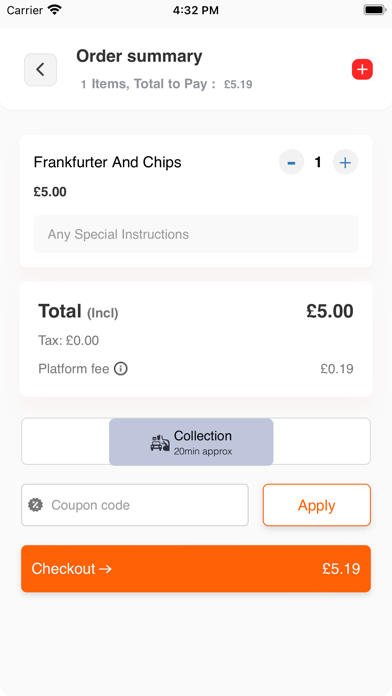392x696 pixels.
Task: Tap the 20min approx collection time text
Action: tap(203, 452)
